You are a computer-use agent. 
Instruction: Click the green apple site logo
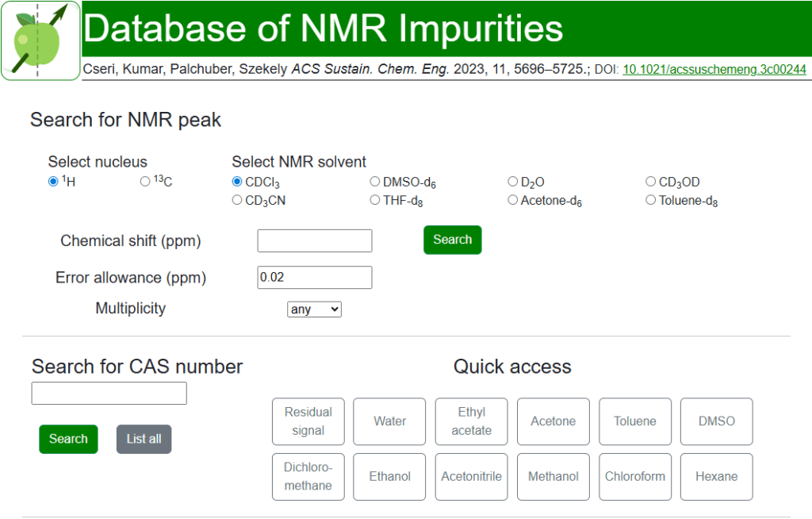pos(40,40)
